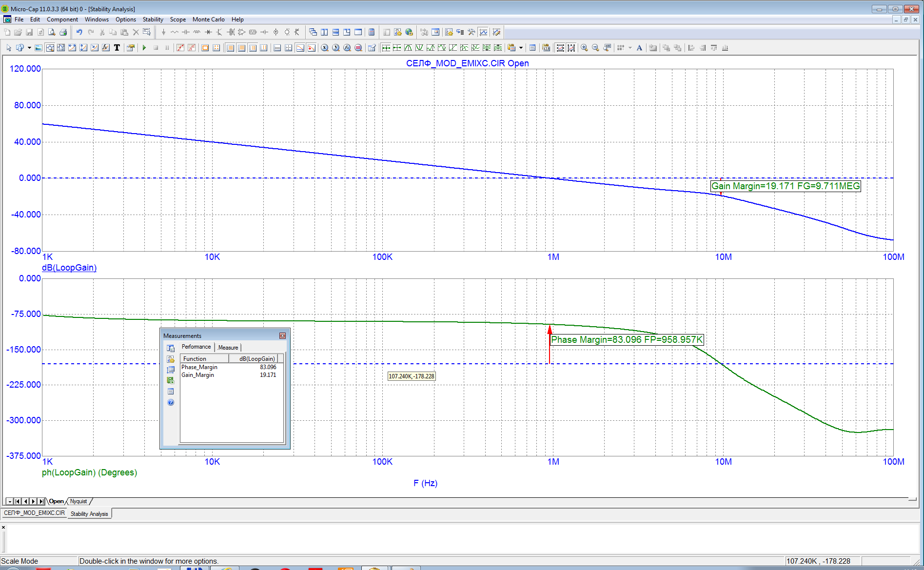924x570 pixels.
Task: Click the Undo arrow icon
Action: 79,32
